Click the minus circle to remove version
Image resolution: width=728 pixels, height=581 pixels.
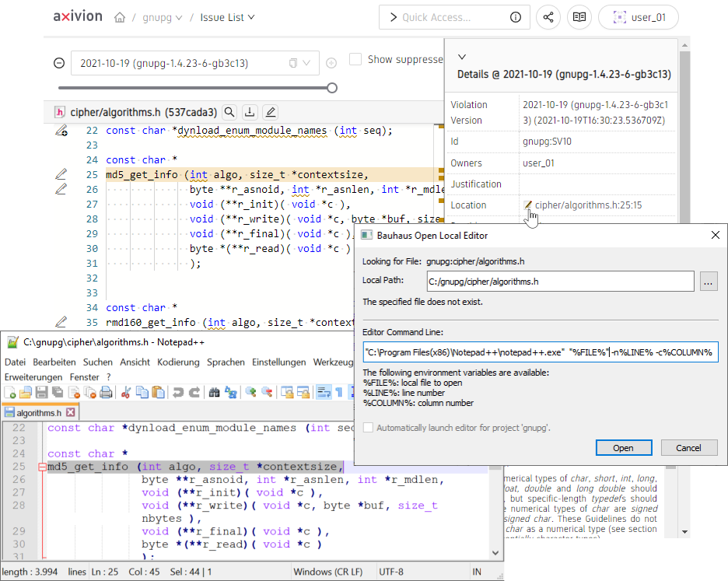point(59,63)
